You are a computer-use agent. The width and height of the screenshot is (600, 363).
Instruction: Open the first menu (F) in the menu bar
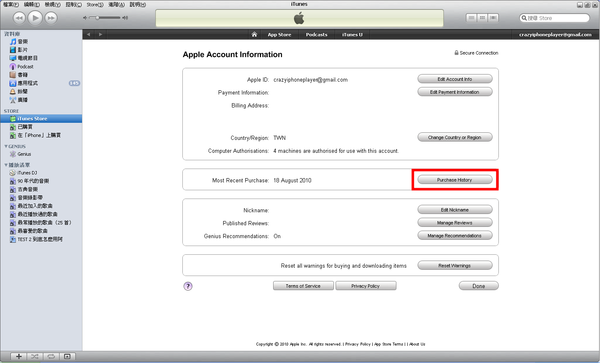coord(11,5)
